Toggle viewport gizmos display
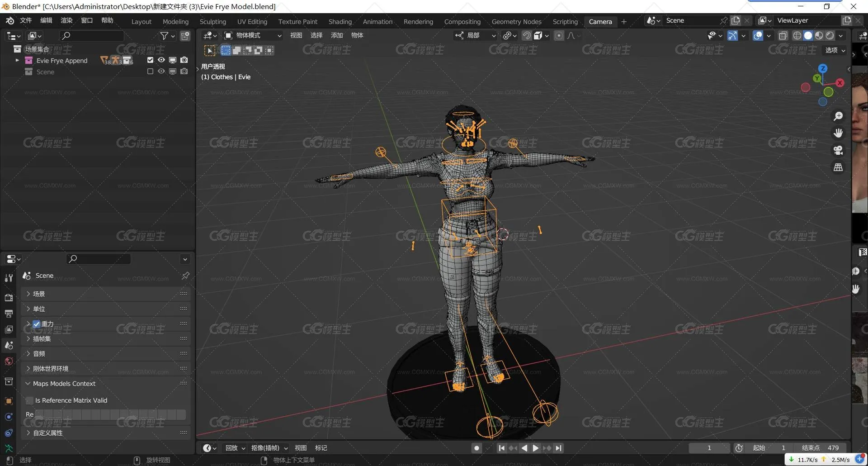This screenshot has width=868, height=466. tap(732, 36)
